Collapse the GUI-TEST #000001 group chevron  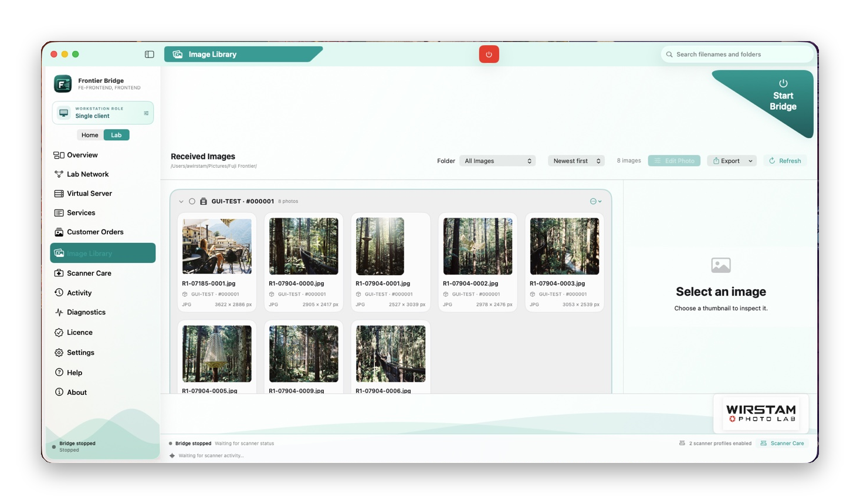pos(181,201)
